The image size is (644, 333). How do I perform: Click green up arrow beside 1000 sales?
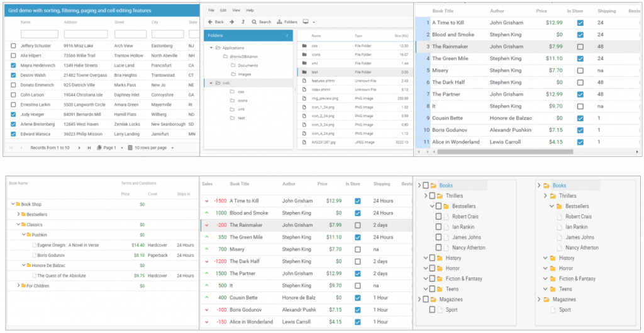(x=206, y=213)
